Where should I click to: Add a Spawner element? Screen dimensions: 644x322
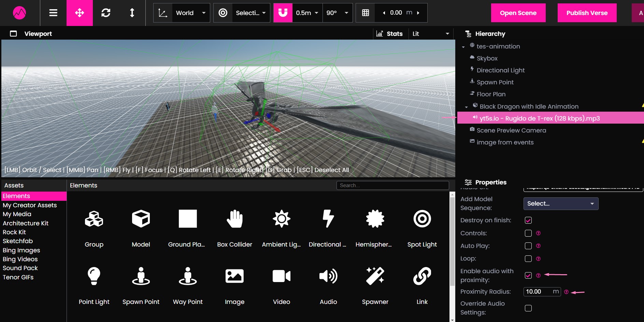coord(375,286)
